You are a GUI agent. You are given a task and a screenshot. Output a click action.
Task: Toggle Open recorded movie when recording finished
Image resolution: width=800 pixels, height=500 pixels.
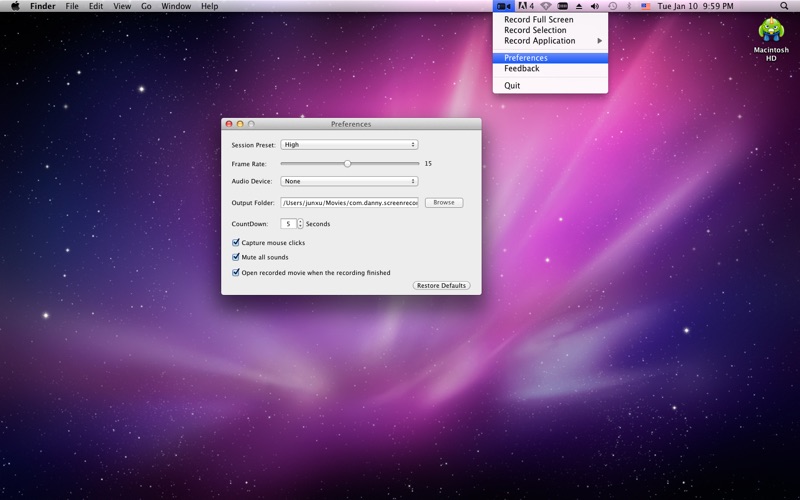click(x=236, y=272)
